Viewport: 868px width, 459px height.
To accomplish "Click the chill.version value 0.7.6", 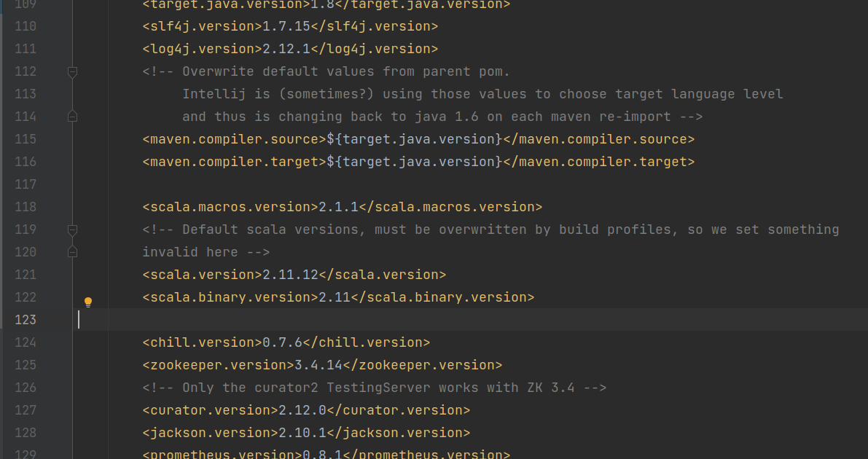I will (x=282, y=342).
